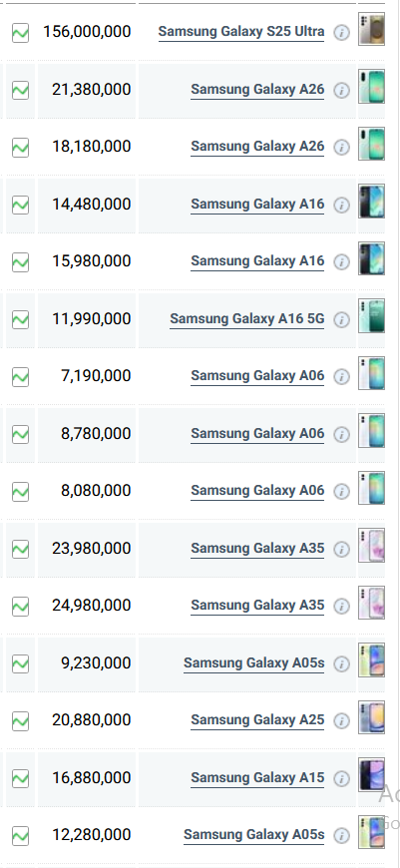Show price trend chart for 11,990,000 row

coord(21,319)
